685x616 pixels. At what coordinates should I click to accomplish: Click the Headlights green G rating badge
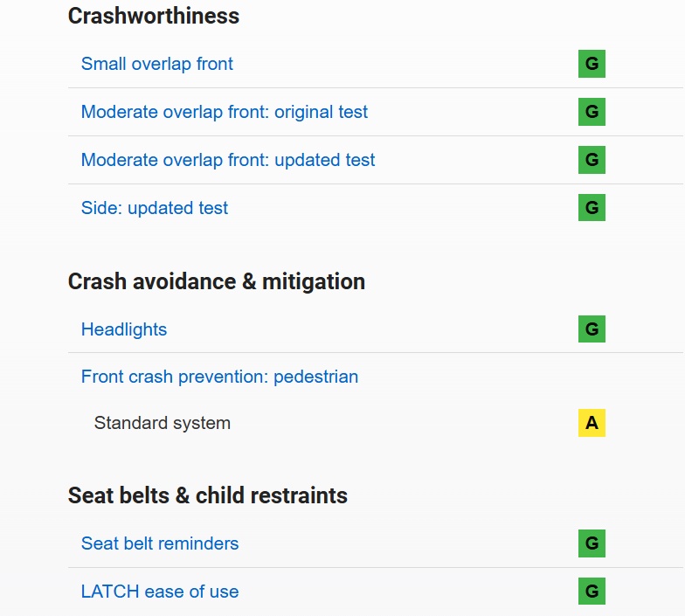pos(592,329)
